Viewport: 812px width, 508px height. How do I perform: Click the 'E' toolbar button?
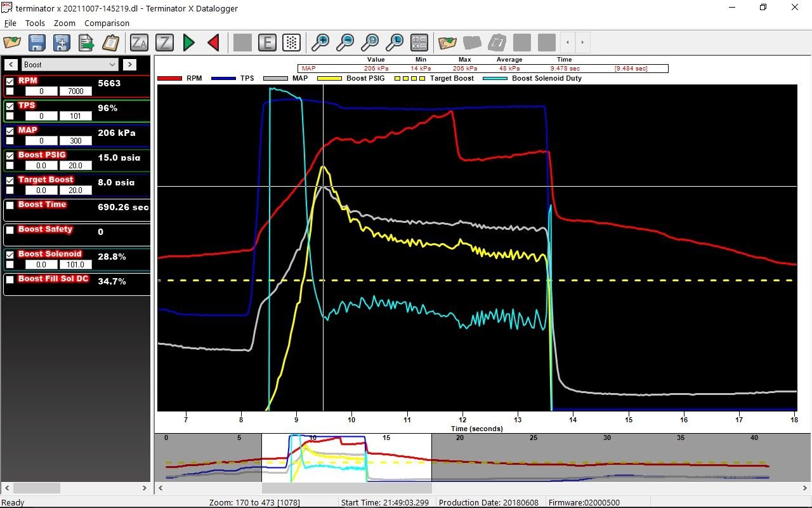tap(267, 43)
